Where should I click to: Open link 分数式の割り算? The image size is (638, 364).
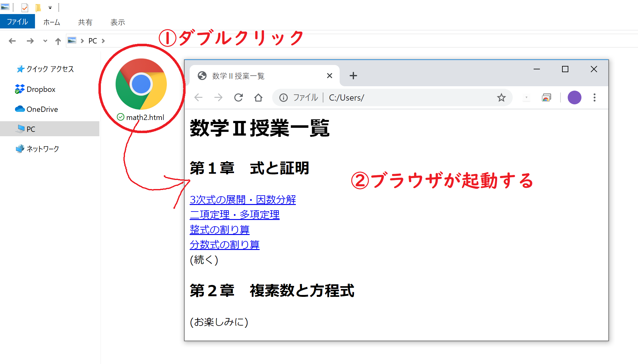coord(225,245)
